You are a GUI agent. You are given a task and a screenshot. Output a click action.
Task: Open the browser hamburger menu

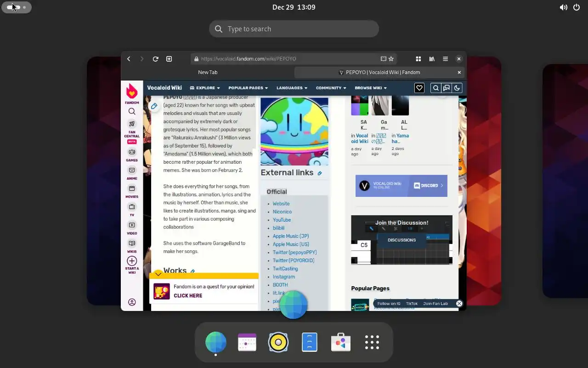pyautogui.click(x=445, y=59)
